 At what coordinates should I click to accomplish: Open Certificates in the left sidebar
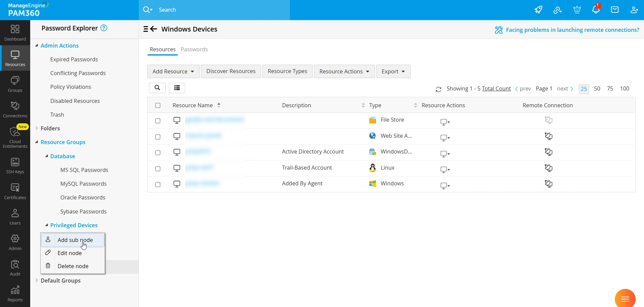pos(15,191)
